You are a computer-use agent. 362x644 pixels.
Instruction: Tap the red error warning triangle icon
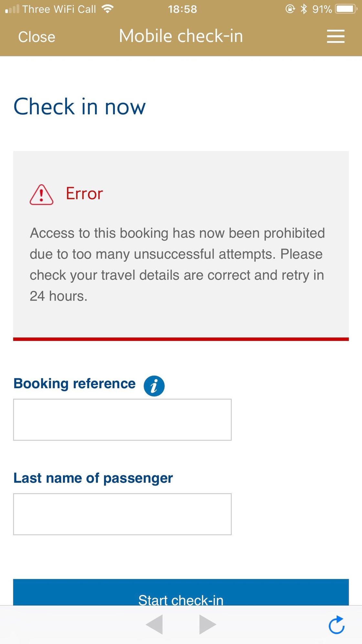click(x=41, y=195)
